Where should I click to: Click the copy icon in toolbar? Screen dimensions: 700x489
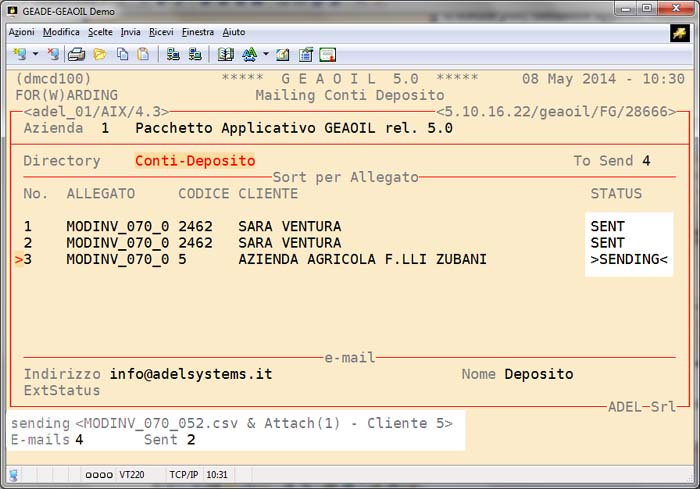(x=122, y=54)
